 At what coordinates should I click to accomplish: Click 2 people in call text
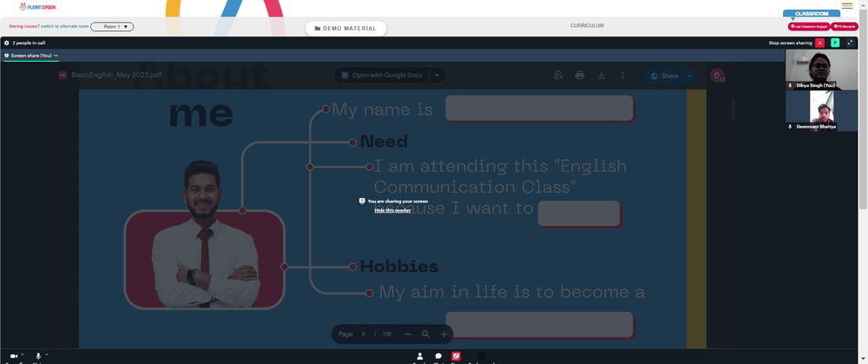click(x=29, y=43)
